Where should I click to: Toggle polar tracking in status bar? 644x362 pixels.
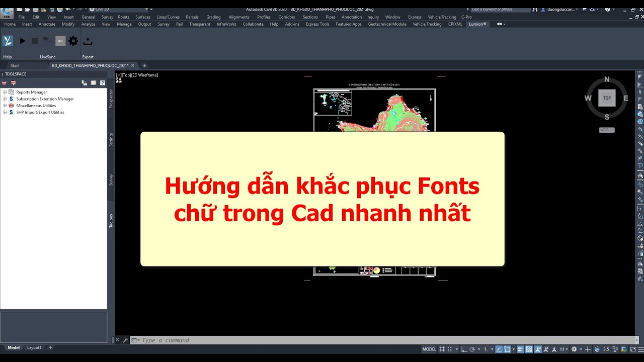click(472, 349)
